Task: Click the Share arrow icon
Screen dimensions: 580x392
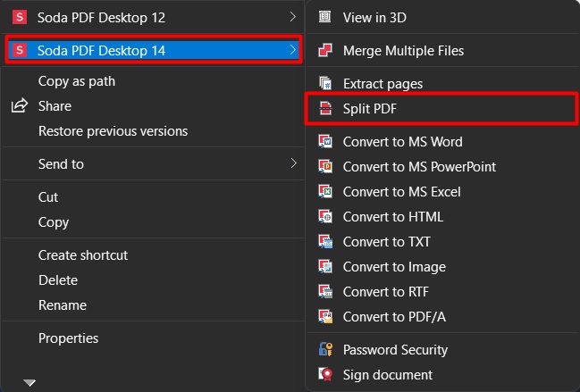Action: tap(20, 105)
